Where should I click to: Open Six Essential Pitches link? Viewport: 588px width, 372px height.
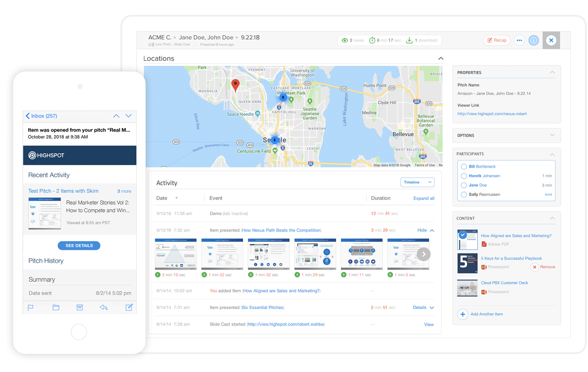coord(262,307)
